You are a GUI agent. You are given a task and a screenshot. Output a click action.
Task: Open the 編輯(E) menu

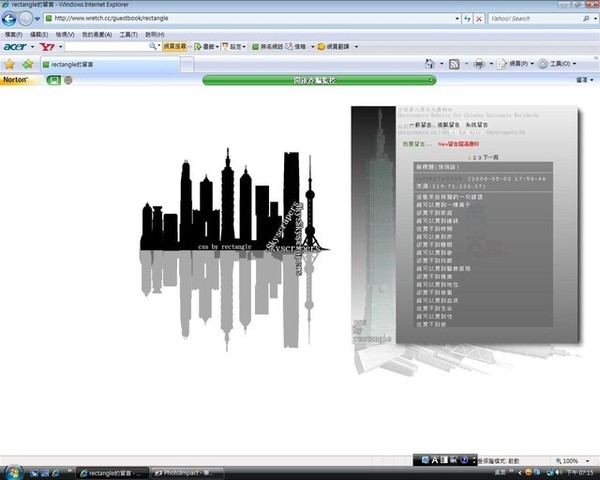pyautogui.click(x=39, y=34)
